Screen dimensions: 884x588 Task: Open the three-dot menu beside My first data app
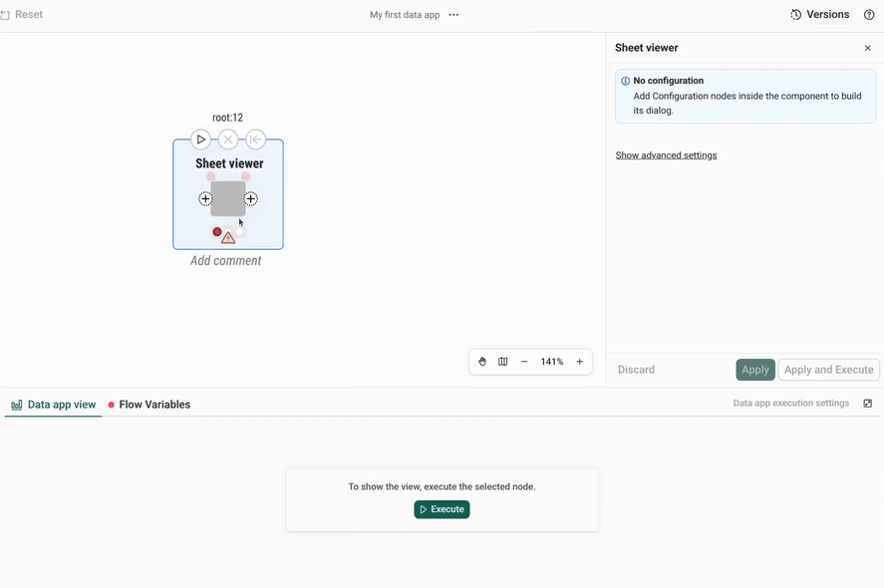(x=453, y=15)
